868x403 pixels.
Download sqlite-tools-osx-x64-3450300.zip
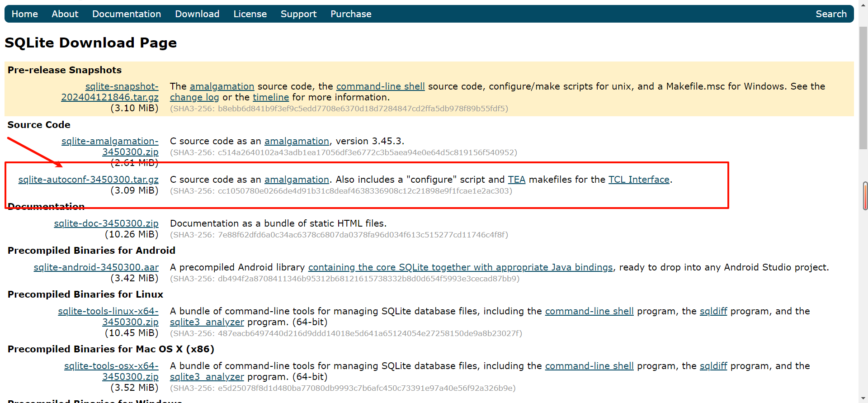click(111, 371)
